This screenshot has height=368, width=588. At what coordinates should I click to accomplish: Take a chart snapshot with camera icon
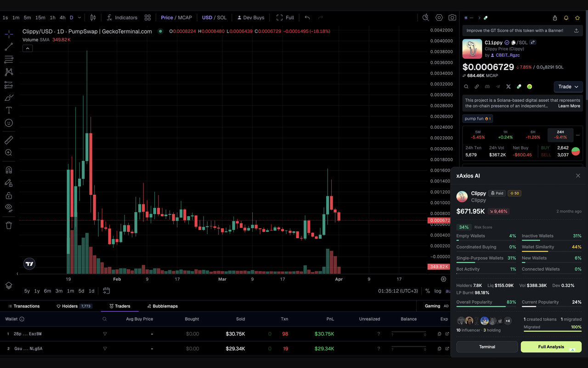tap(452, 17)
